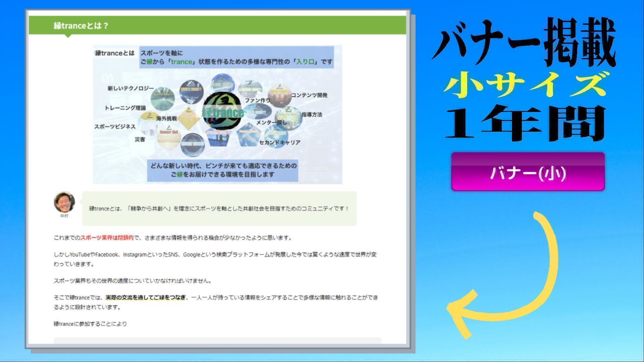Image resolution: width=644 pixels, height=362 pixels.
Task: Click the highlighted 実際の交流を通してご縁をつなぎ text
Action: (x=146, y=297)
